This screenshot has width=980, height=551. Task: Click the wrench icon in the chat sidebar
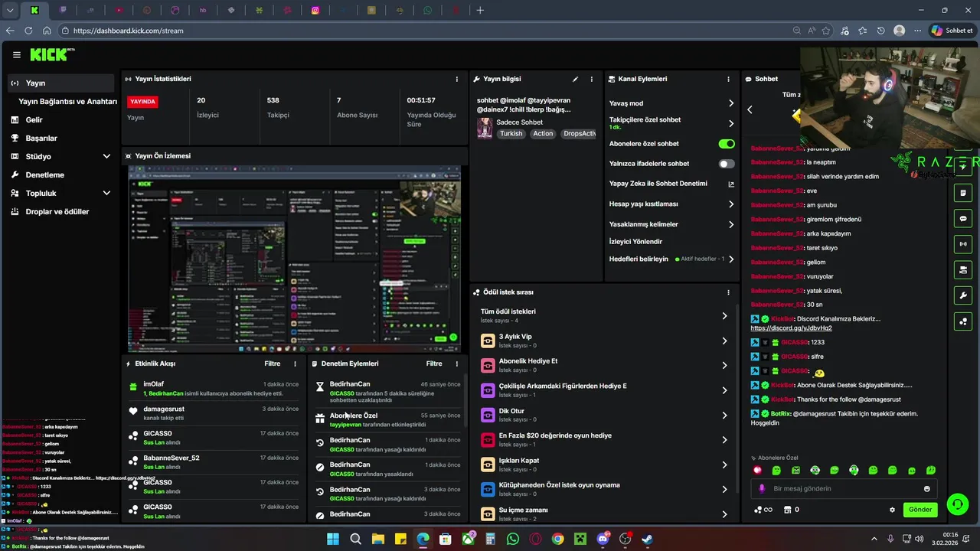coord(963,295)
